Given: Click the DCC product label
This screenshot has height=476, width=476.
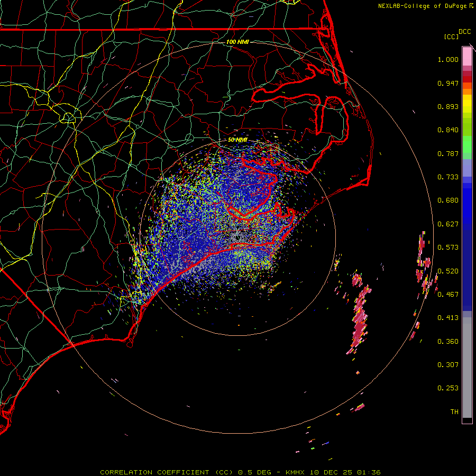Looking at the screenshot, I should (464, 32).
